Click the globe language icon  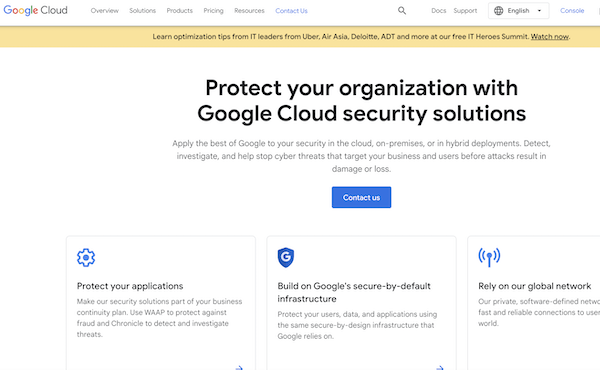tap(499, 11)
